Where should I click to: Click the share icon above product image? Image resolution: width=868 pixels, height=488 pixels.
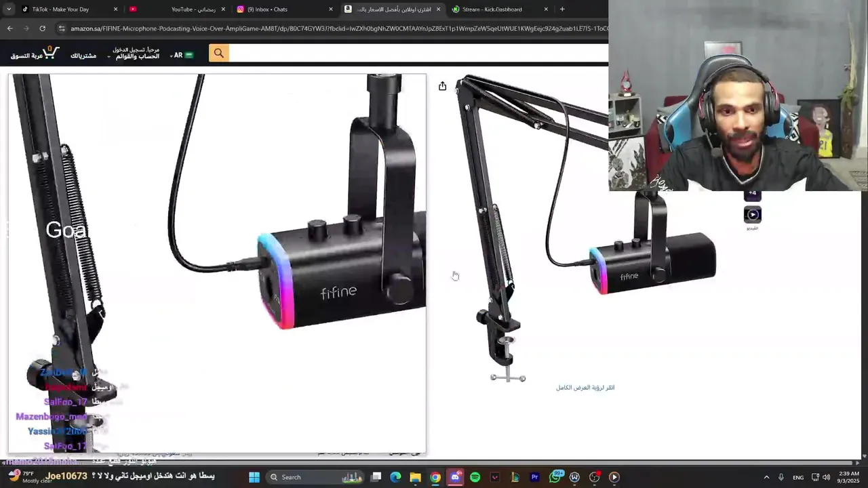442,86
